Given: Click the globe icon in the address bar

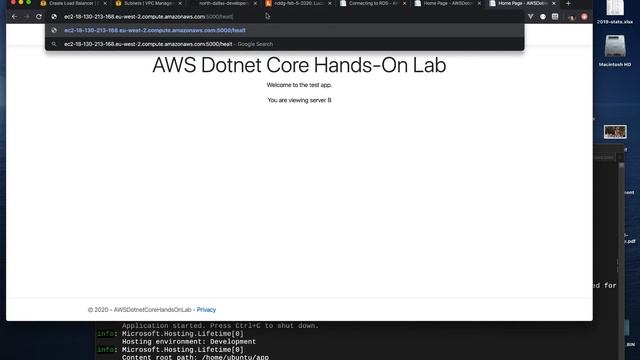Looking at the screenshot, I should tap(54, 17).
